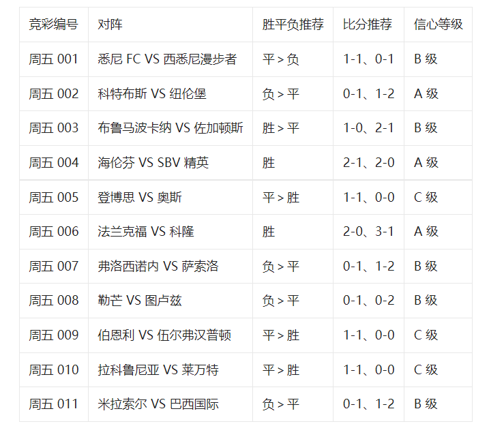This screenshot has height=439, width=504.
Task: Click score 0-1、0-2 in row 周五 008
Action: pyautogui.click(x=369, y=300)
